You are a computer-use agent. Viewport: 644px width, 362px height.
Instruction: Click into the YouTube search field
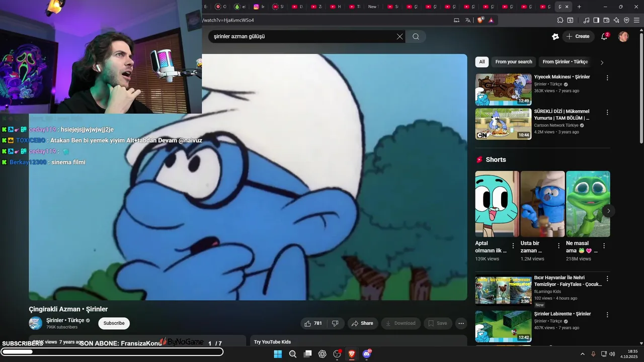[302, 36]
